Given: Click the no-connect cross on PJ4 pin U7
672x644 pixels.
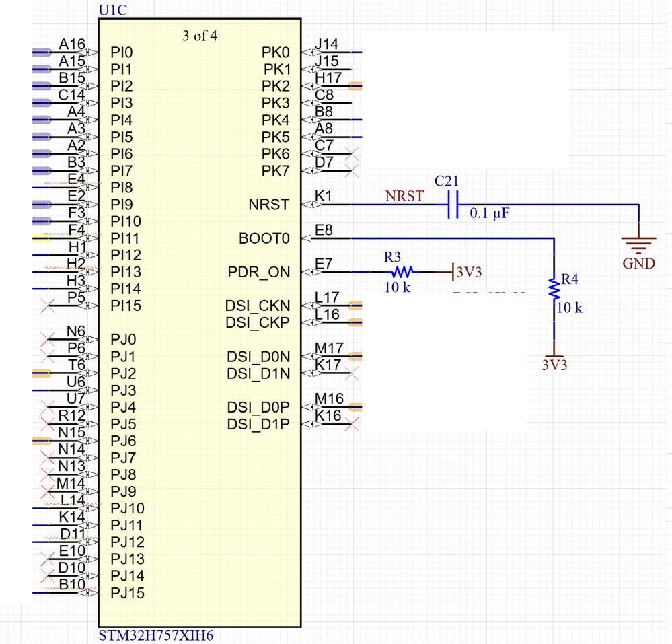Looking at the screenshot, I should pos(48,407).
